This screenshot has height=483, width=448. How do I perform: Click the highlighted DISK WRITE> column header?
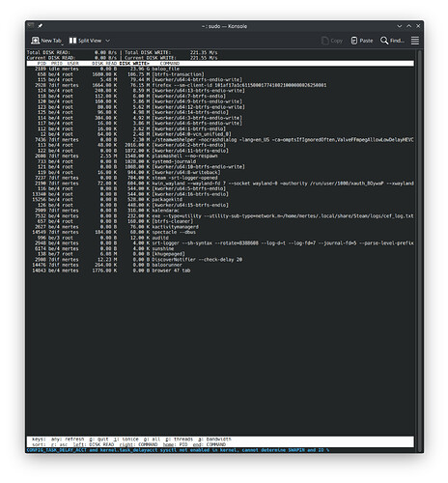click(134, 64)
